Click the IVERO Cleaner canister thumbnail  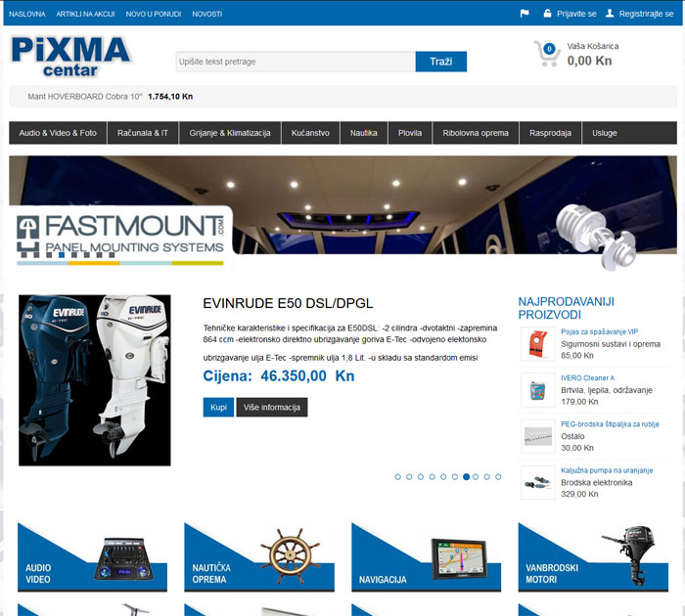[538, 390]
